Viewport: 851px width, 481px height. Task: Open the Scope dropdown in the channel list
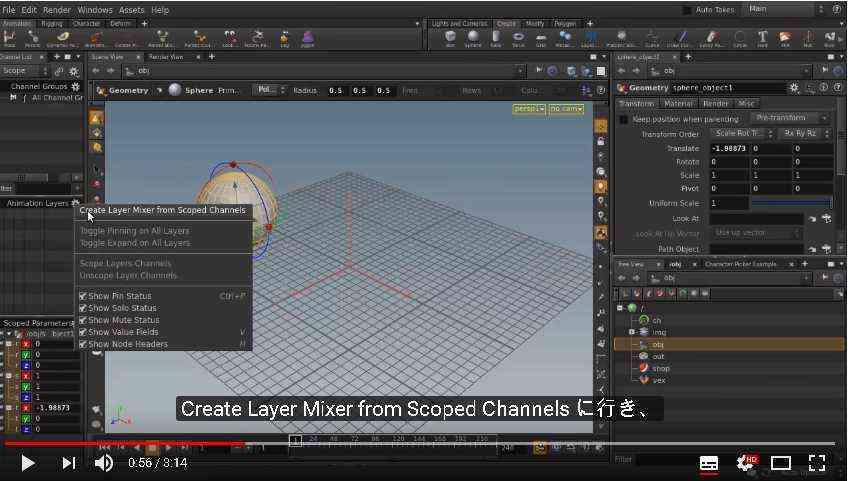click(24, 71)
